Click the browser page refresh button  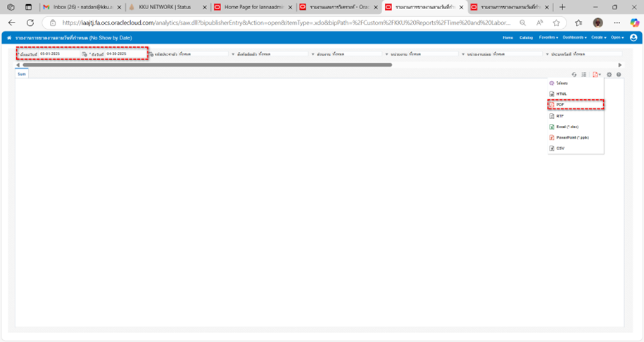tap(30, 23)
